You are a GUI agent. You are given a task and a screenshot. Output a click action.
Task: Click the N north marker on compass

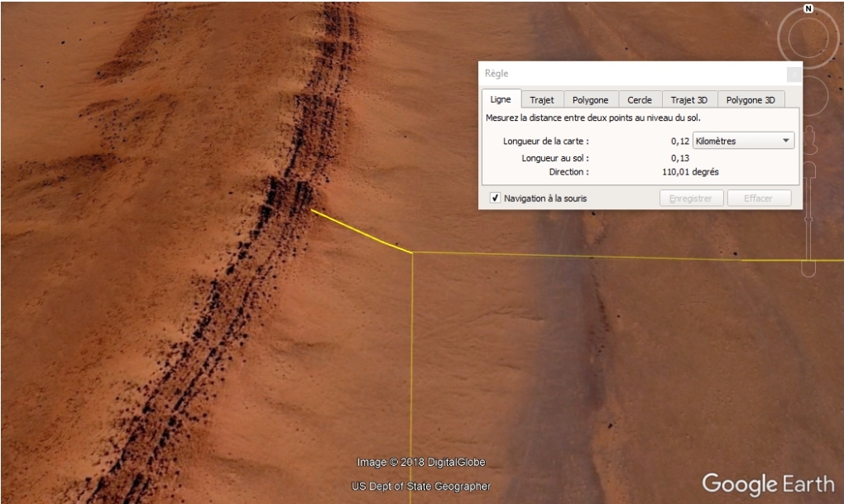click(x=808, y=9)
